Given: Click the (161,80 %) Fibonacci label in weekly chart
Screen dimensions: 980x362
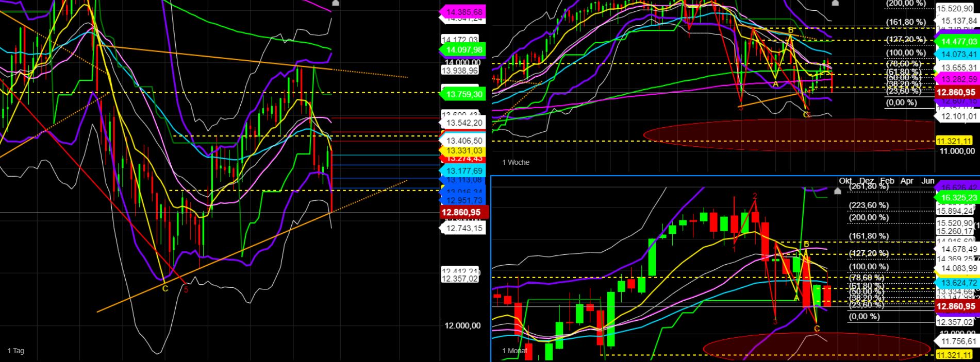Looking at the screenshot, I should 906,22.
